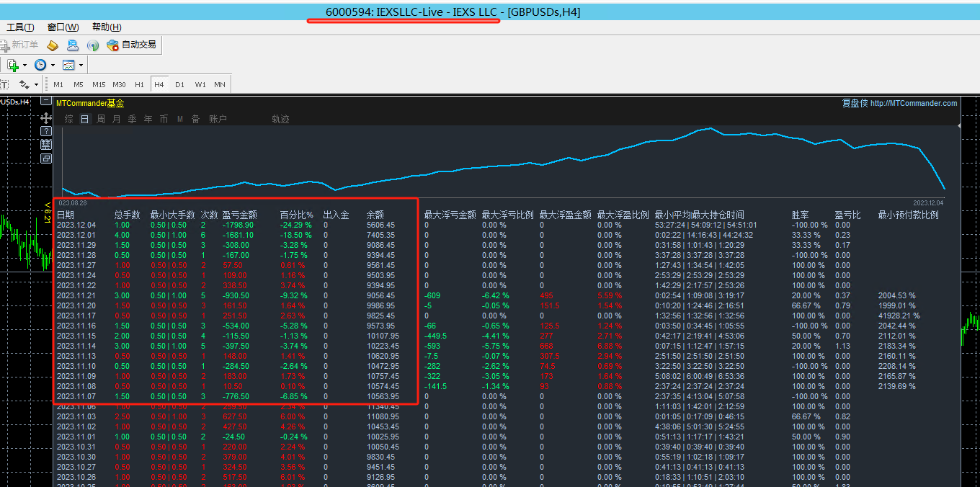Click the cloud virtual hosting icon
The image size is (980, 487).
click(73, 45)
